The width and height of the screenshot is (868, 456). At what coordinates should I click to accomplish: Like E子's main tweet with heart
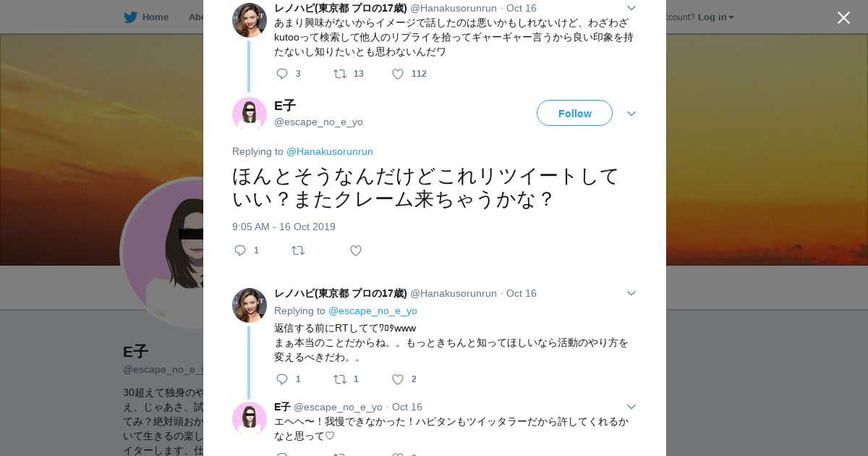(x=356, y=250)
